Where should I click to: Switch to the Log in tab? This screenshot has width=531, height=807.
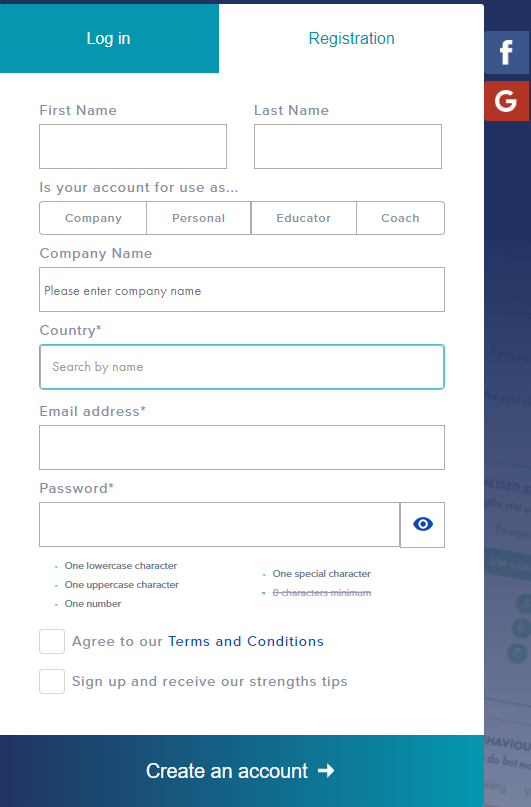tap(109, 39)
